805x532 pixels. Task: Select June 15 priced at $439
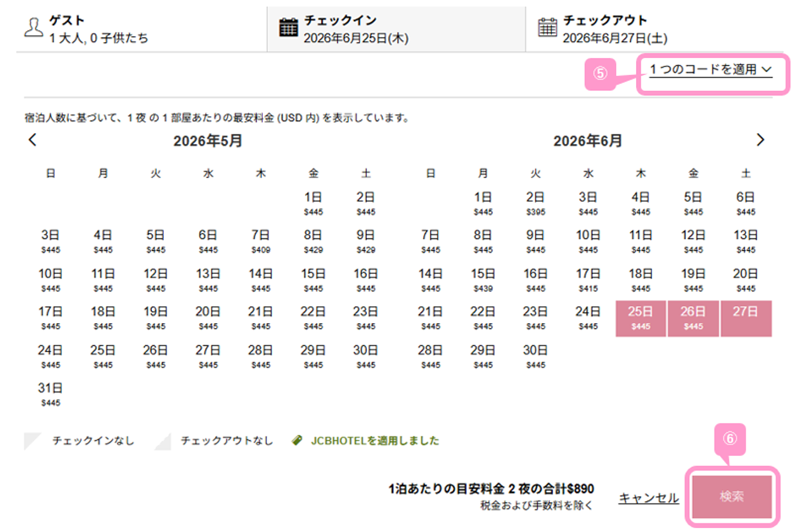pos(483,280)
